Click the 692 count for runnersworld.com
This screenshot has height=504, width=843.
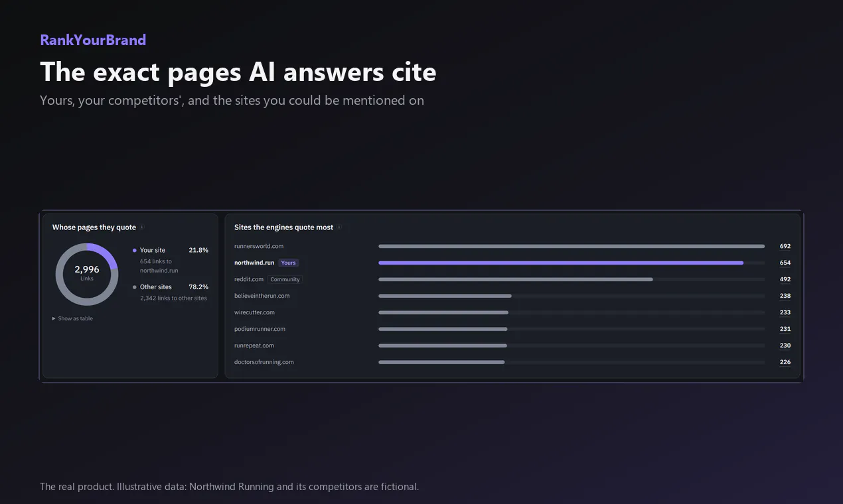(x=785, y=246)
